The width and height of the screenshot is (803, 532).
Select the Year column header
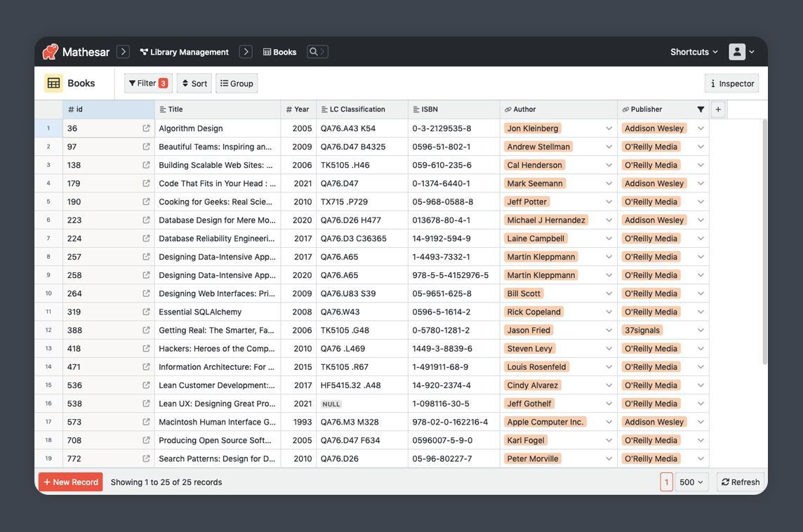pyautogui.click(x=298, y=109)
